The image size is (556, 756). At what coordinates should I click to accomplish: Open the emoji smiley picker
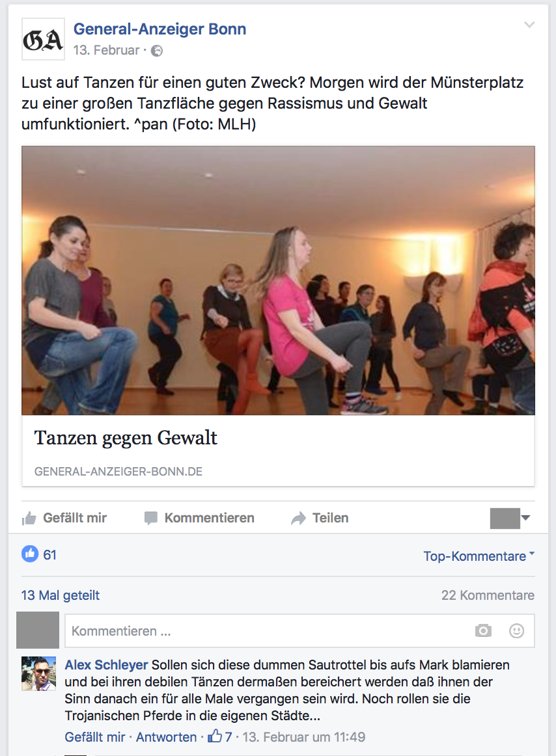pos(516,630)
